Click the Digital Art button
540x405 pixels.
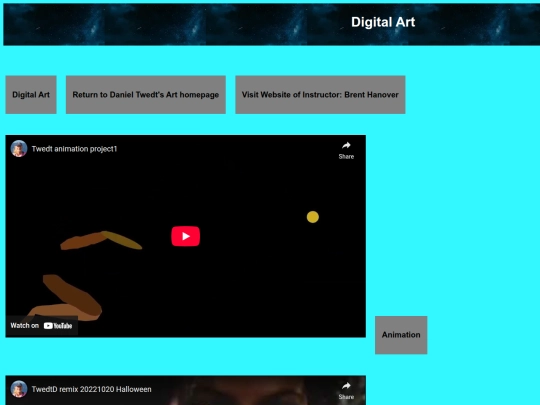click(x=31, y=95)
